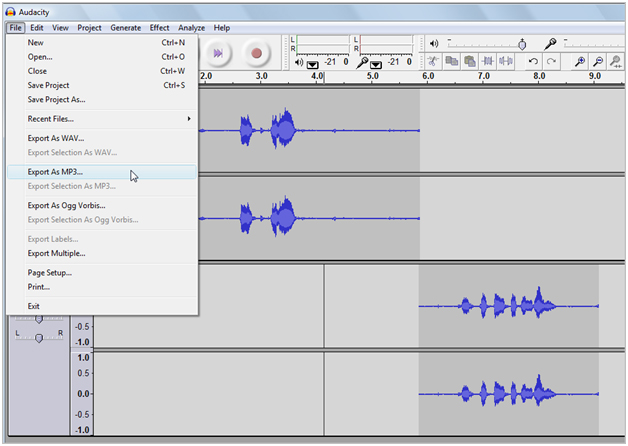Click the input volume slider track

(594, 44)
